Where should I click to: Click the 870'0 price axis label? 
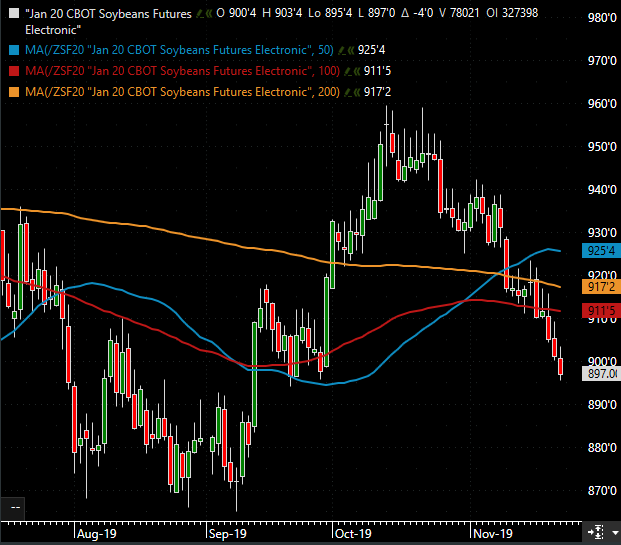click(x=602, y=491)
